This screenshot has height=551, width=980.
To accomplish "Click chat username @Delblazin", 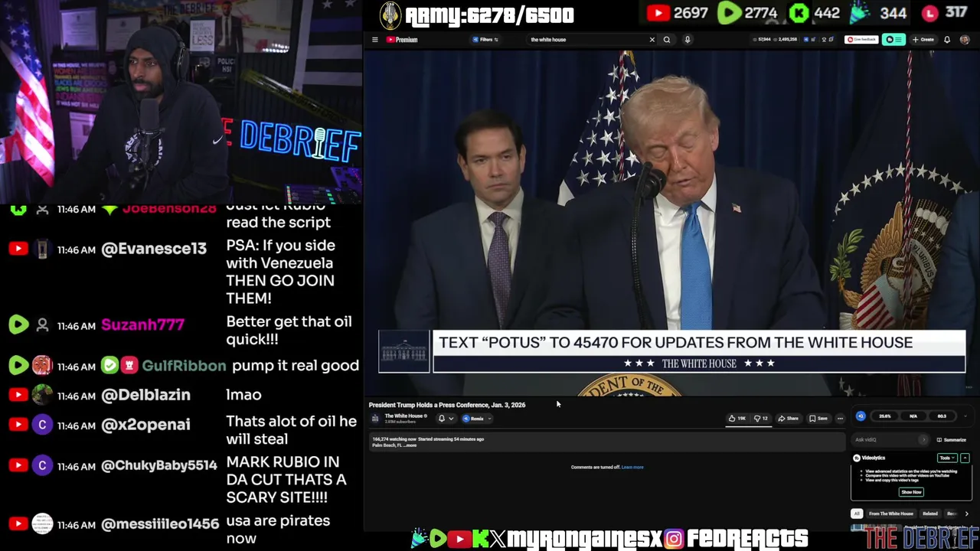I will pos(145,395).
